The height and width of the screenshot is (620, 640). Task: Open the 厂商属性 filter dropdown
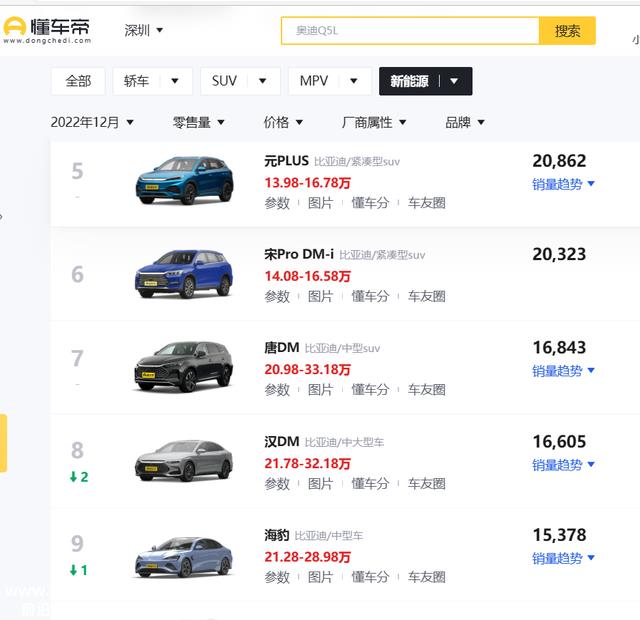tap(374, 122)
